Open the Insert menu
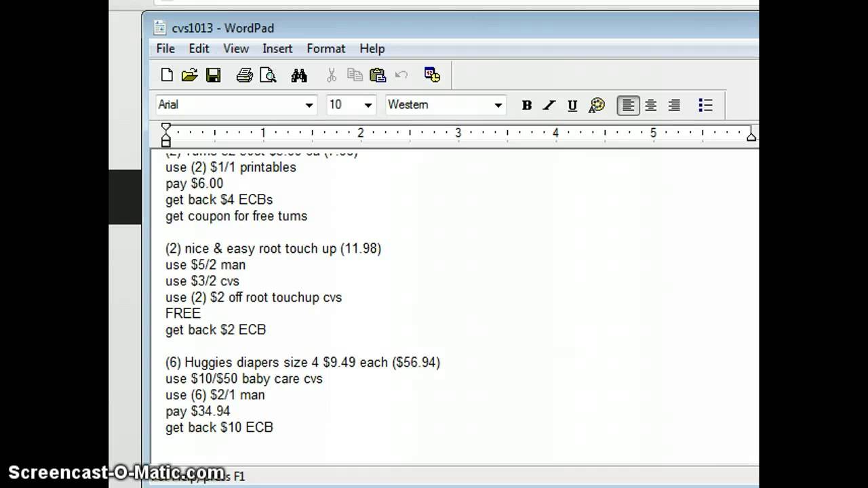Screen dimensions: 868x488 277,49
